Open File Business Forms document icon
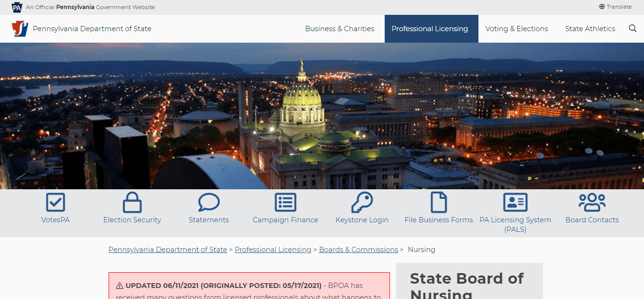The image size is (644, 299). click(x=439, y=202)
